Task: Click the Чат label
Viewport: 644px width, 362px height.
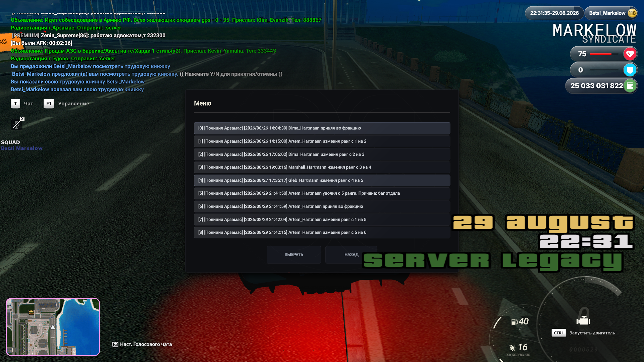Action: [x=29, y=104]
